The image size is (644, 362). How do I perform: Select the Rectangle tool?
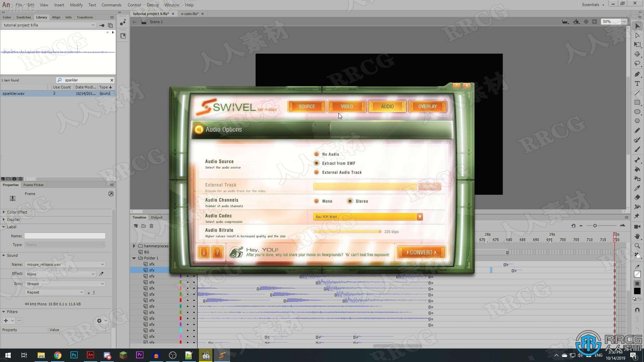click(637, 102)
